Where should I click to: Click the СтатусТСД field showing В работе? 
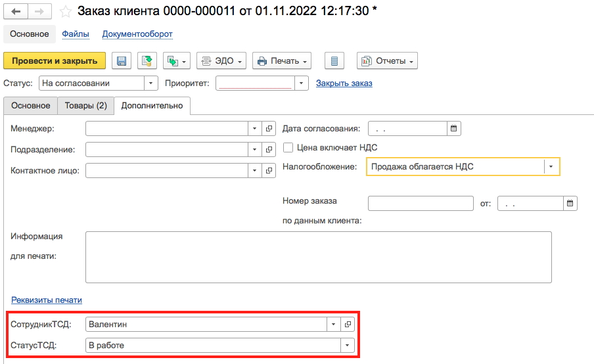pyautogui.click(x=213, y=346)
